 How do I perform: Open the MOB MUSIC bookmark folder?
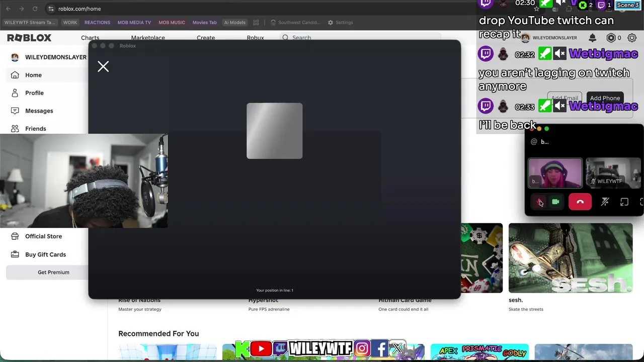pyautogui.click(x=172, y=22)
